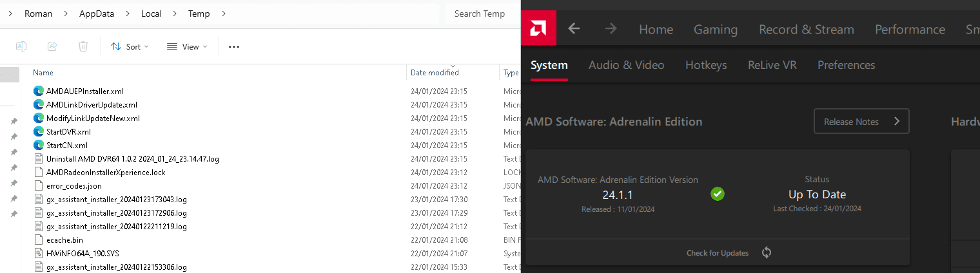Screen dimensions: 980x273
Task: Switch to the Hotkeys sub-tab
Action: (706, 65)
